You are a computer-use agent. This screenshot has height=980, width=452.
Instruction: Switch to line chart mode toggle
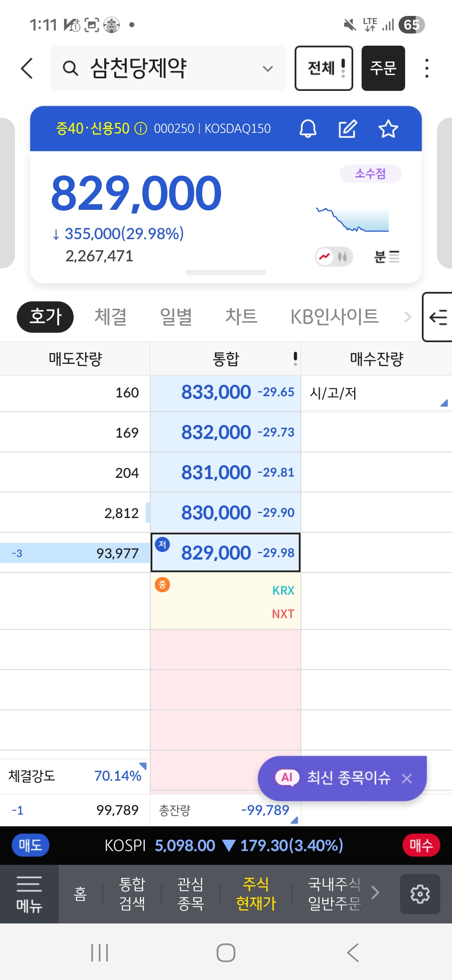(x=325, y=256)
